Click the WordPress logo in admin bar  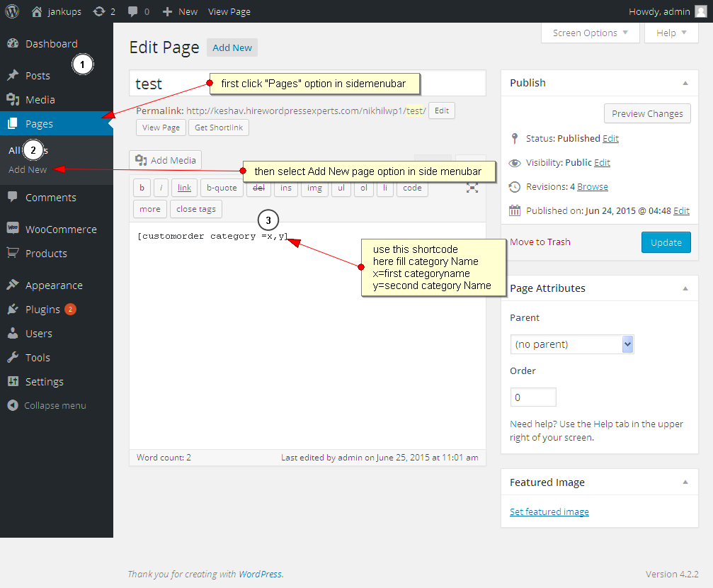coord(12,11)
